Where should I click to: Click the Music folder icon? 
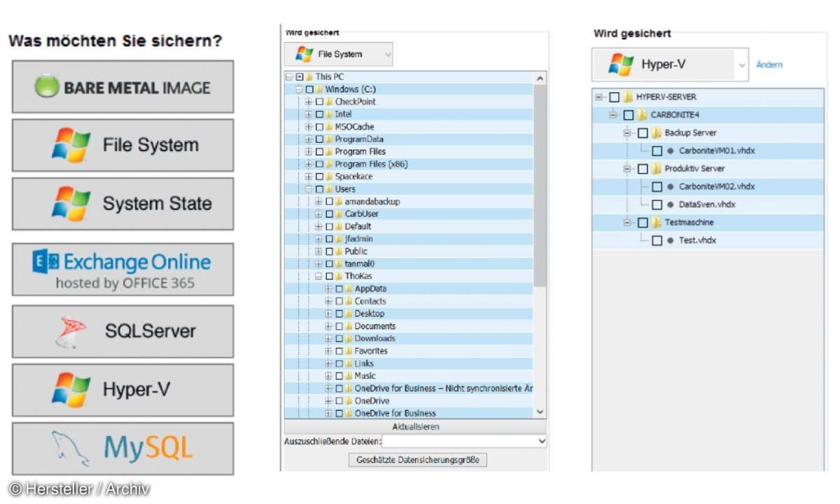point(349,376)
